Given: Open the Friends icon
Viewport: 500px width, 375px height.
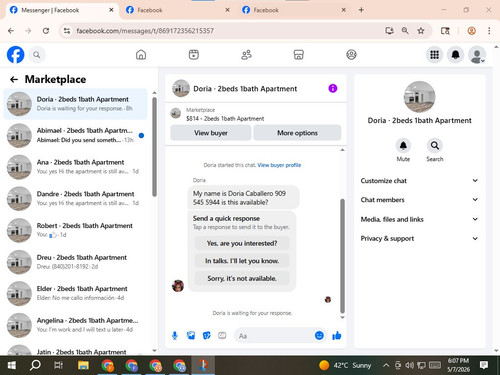Looking at the screenshot, I should pyautogui.click(x=246, y=55).
